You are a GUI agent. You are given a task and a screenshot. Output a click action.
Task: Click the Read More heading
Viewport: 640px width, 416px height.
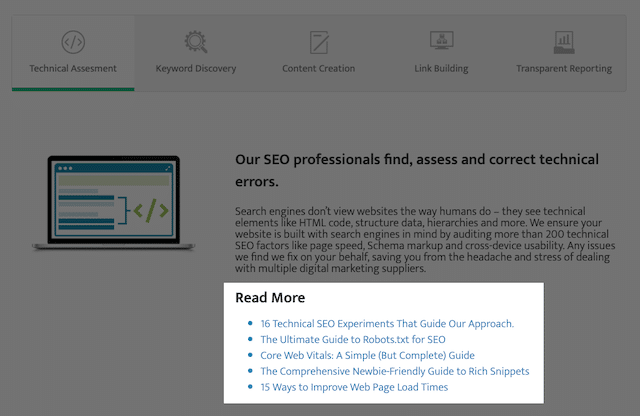(x=270, y=298)
